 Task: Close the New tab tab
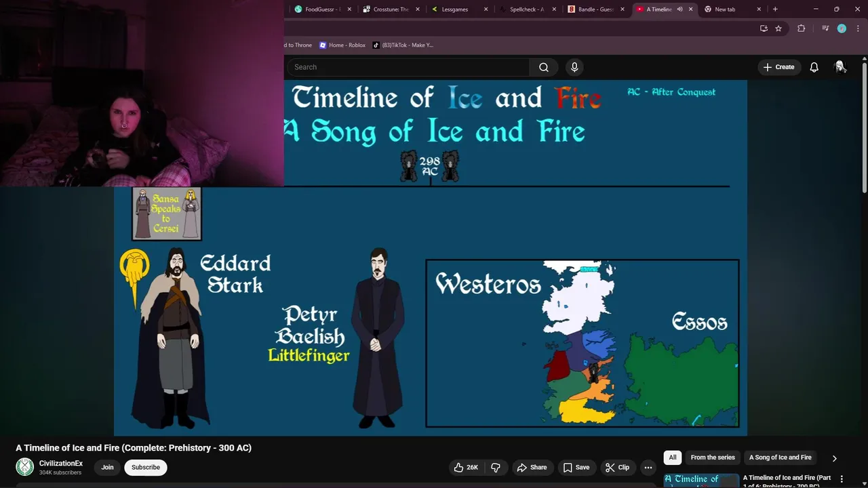759,9
